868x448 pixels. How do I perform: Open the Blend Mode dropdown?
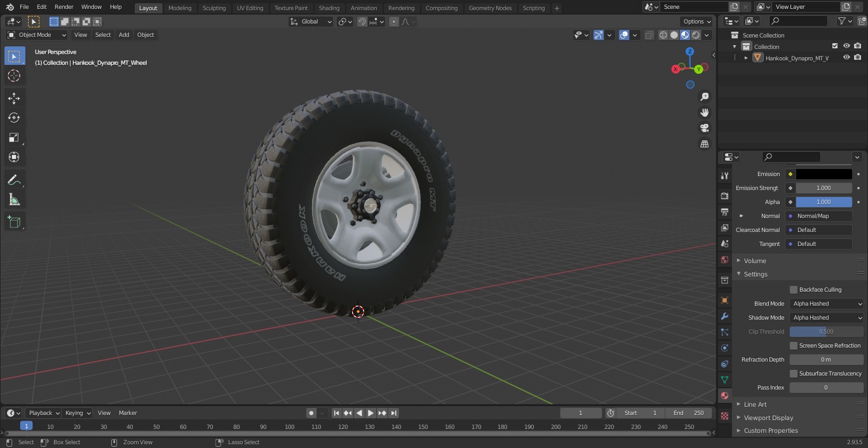coord(827,304)
